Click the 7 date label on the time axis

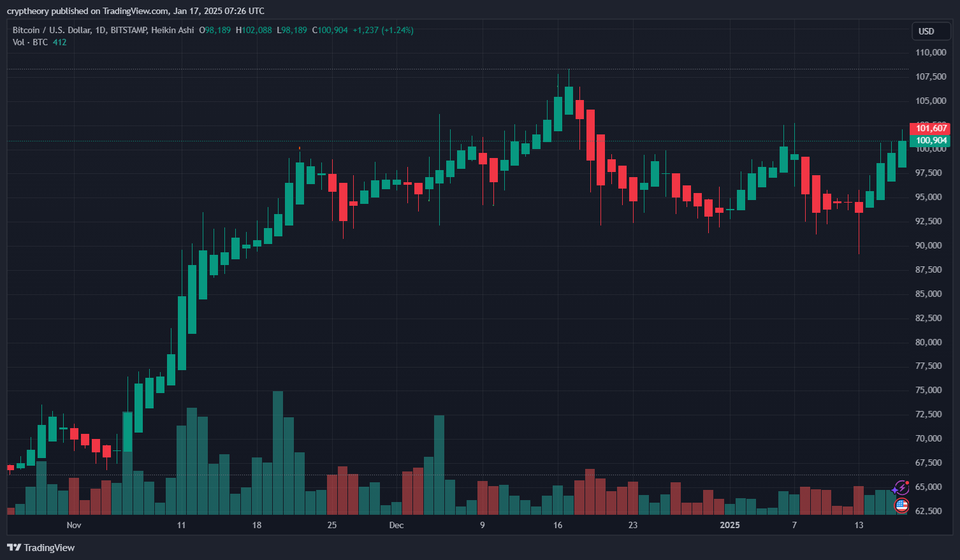[794, 525]
